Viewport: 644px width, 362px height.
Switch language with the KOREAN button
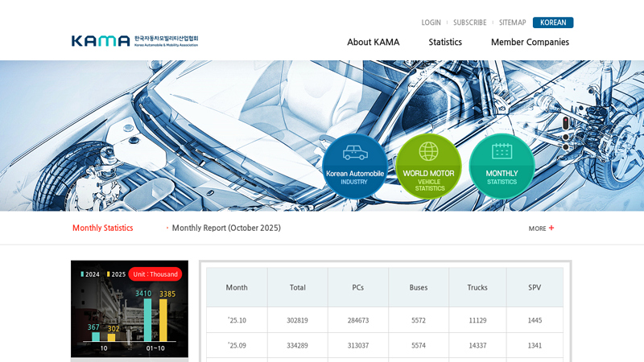(x=553, y=23)
